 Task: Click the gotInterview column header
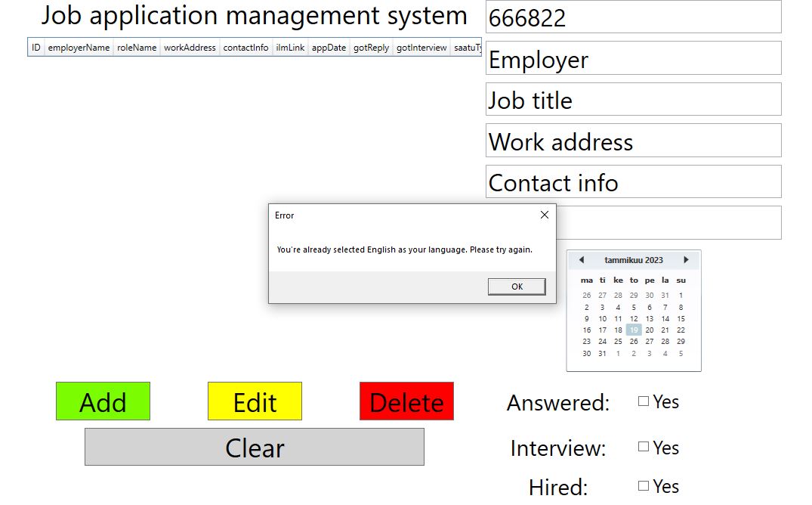tap(421, 47)
